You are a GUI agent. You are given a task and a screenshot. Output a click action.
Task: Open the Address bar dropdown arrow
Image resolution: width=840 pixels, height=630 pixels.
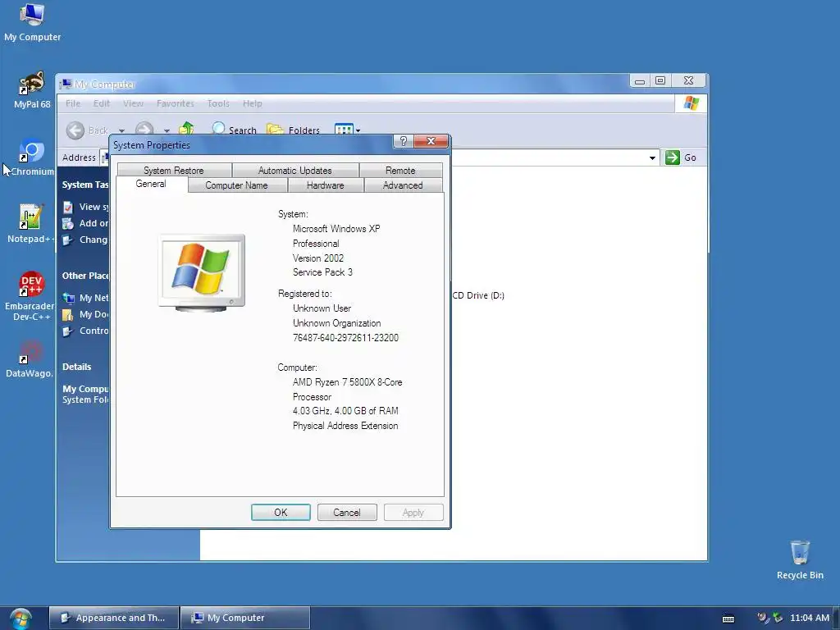tap(652, 157)
